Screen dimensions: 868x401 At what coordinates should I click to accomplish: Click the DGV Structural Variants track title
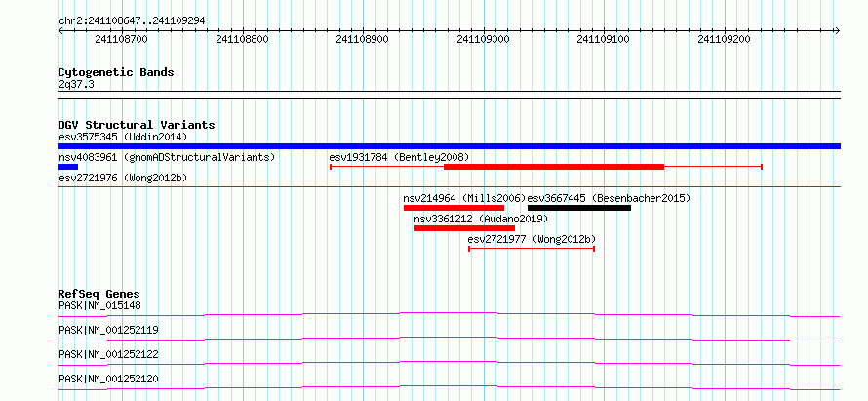(x=137, y=125)
